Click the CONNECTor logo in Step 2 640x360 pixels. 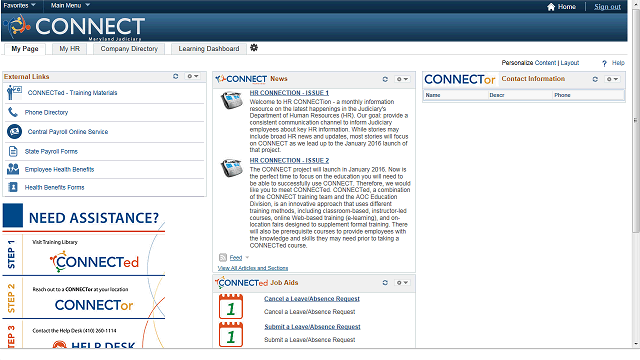tap(94, 305)
